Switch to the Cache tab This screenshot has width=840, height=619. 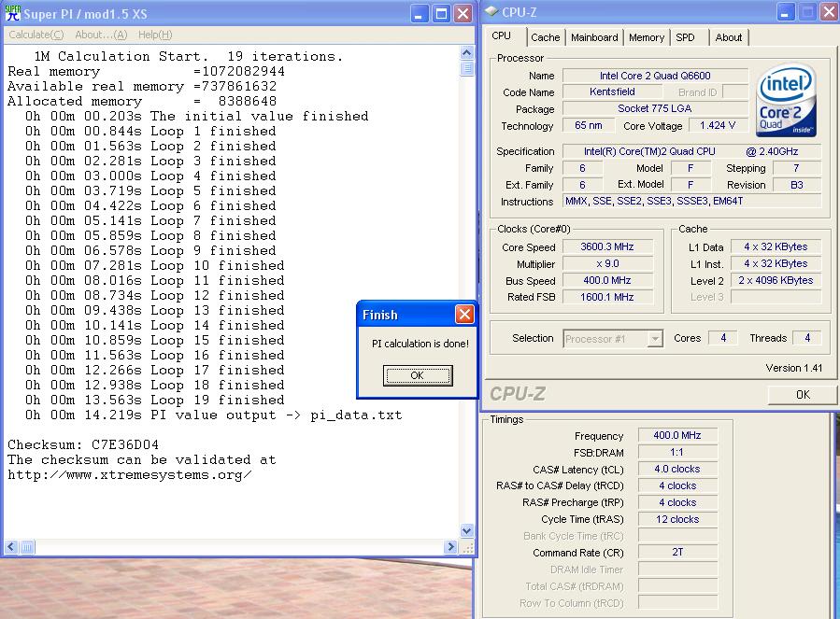pyautogui.click(x=546, y=37)
